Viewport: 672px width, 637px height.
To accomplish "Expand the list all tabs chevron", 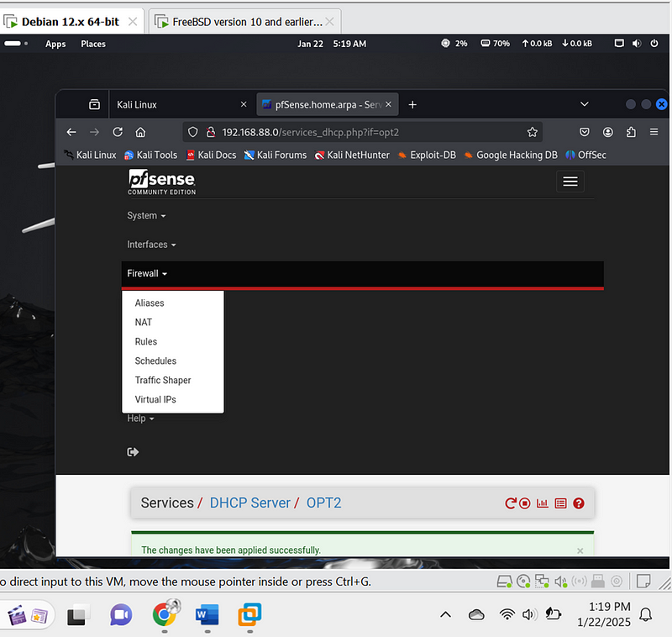I will (584, 104).
